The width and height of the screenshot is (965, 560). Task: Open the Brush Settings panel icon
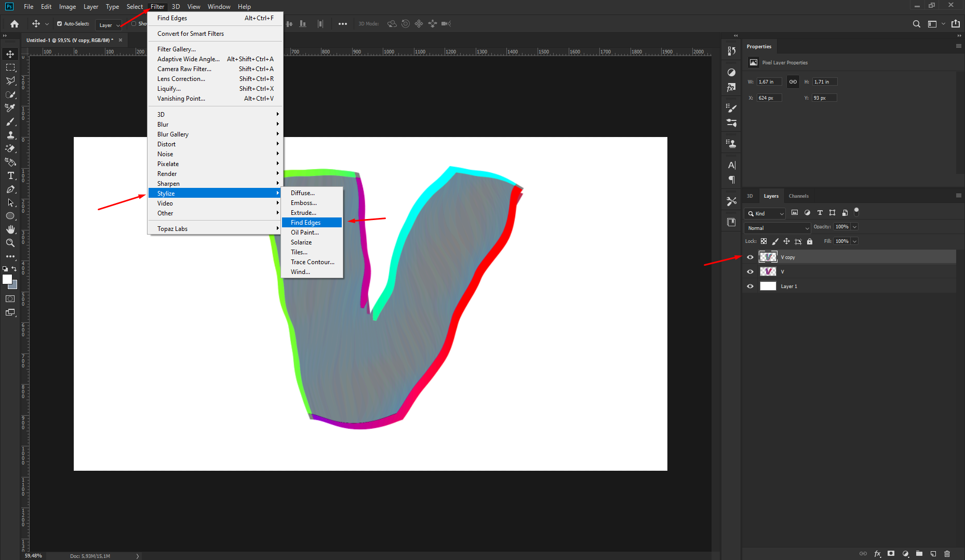point(731,108)
